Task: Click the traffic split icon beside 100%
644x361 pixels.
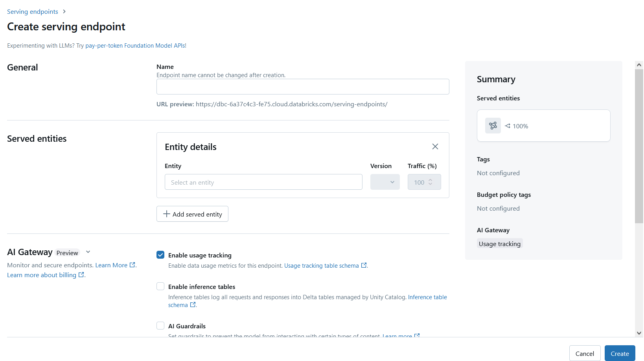Action: 508,126
